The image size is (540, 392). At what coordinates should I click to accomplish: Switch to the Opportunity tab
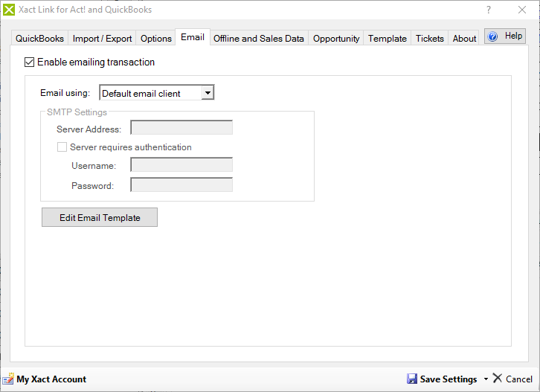point(336,38)
